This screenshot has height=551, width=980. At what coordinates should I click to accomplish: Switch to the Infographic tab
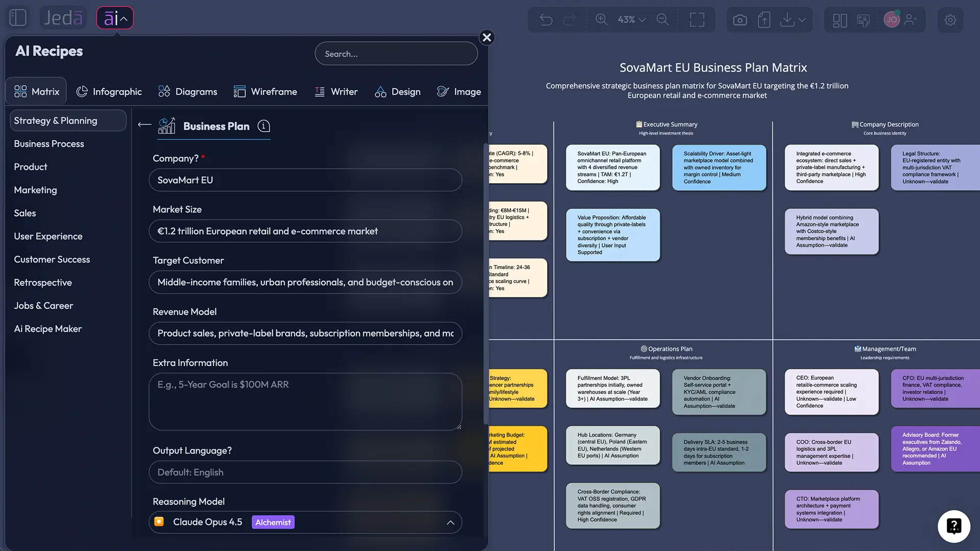109,91
